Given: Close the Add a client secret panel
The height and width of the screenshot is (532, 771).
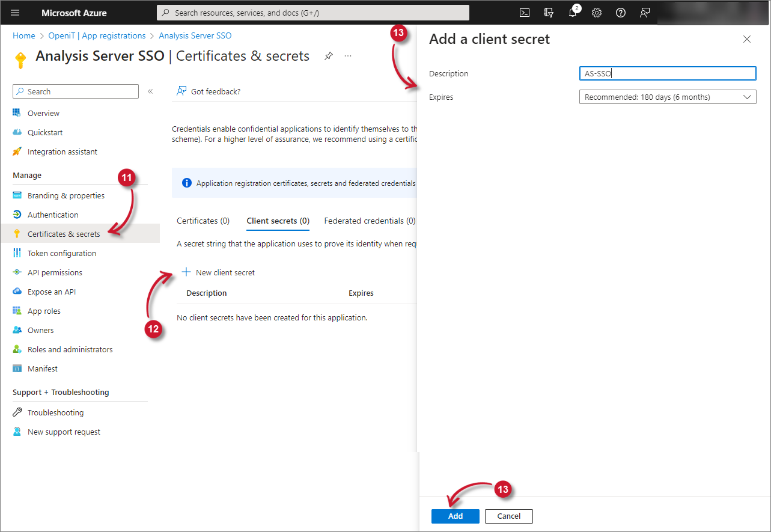Looking at the screenshot, I should tap(747, 39).
